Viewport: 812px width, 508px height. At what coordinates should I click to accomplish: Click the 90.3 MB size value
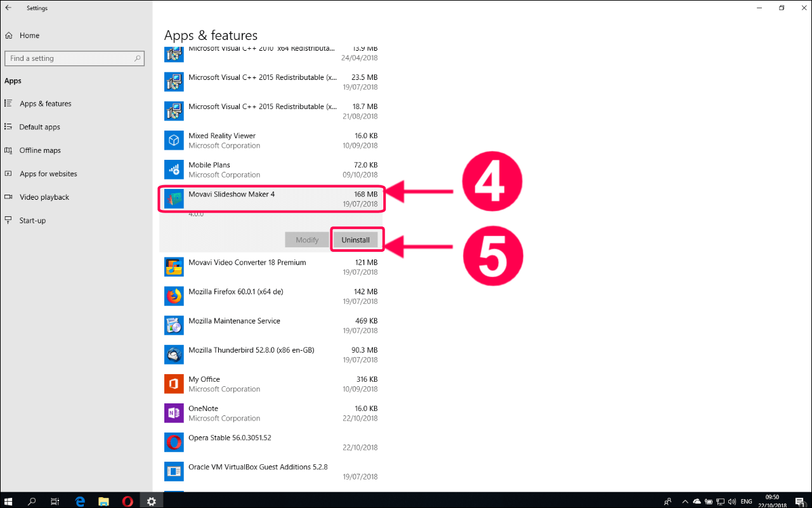coord(364,350)
